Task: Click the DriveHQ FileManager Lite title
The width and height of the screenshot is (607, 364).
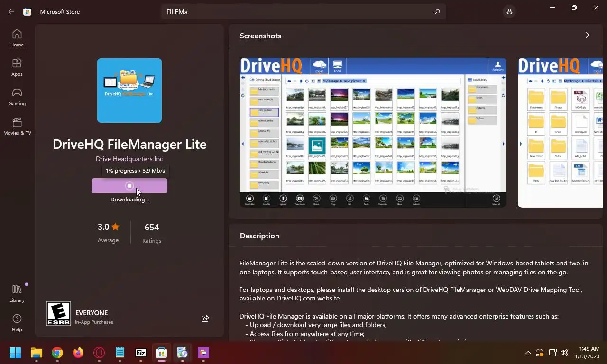Action: click(x=129, y=144)
